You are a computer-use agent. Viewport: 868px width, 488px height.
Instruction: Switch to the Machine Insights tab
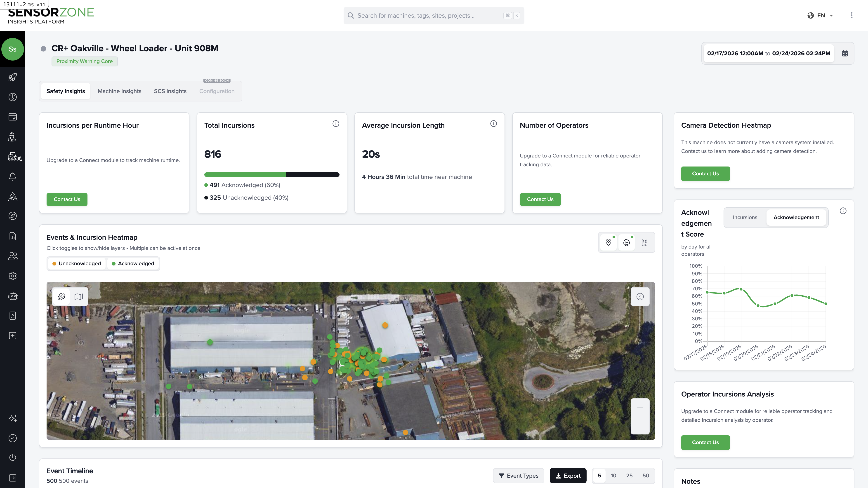pyautogui.click(x=120, y=91)
